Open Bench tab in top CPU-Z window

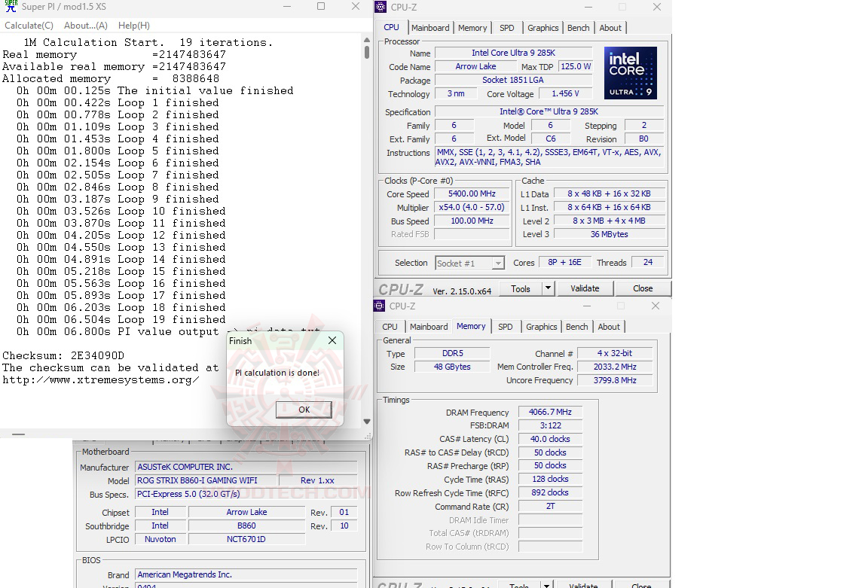click(x=579, y=28)
